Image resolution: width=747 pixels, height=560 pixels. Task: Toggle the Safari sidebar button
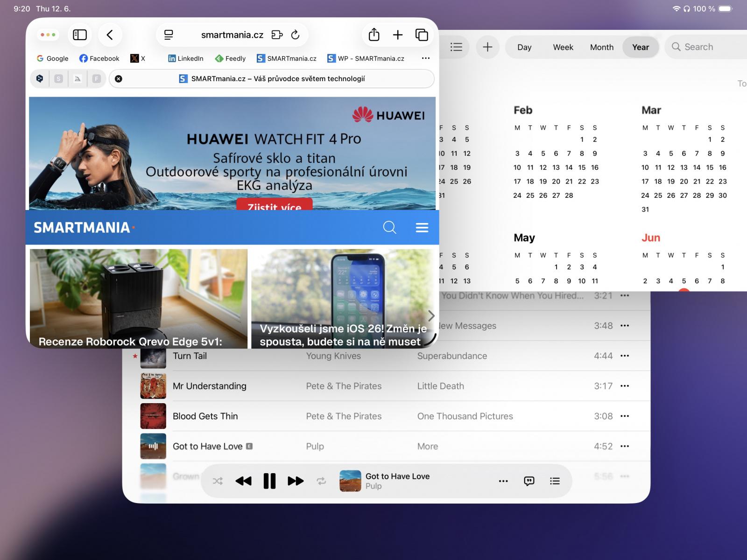pyautogui.click(x=80, y=35)
